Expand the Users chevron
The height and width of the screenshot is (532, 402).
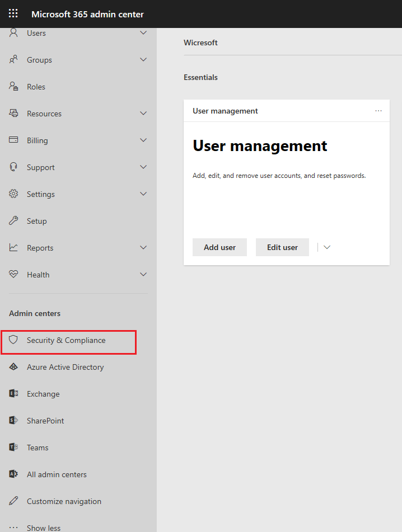pos(143,32)
